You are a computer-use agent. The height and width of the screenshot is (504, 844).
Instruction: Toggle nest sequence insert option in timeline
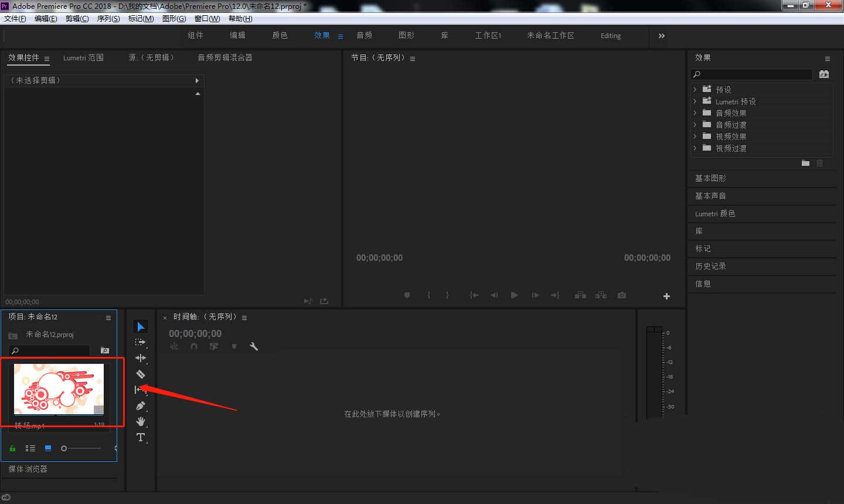174,346
